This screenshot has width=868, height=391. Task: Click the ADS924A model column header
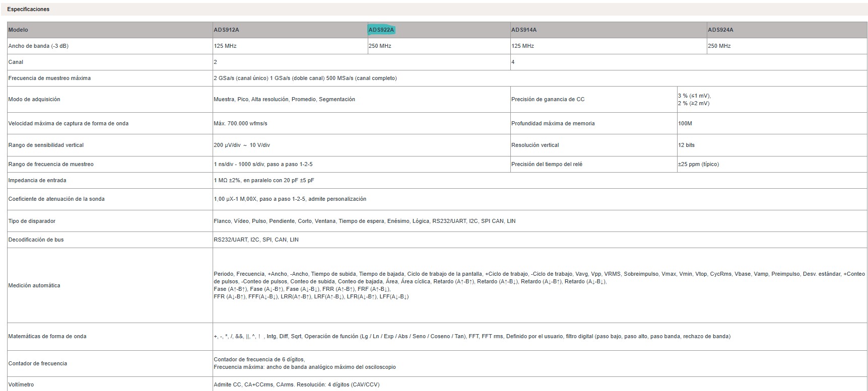pyautogui.click(x=720, y=30)
